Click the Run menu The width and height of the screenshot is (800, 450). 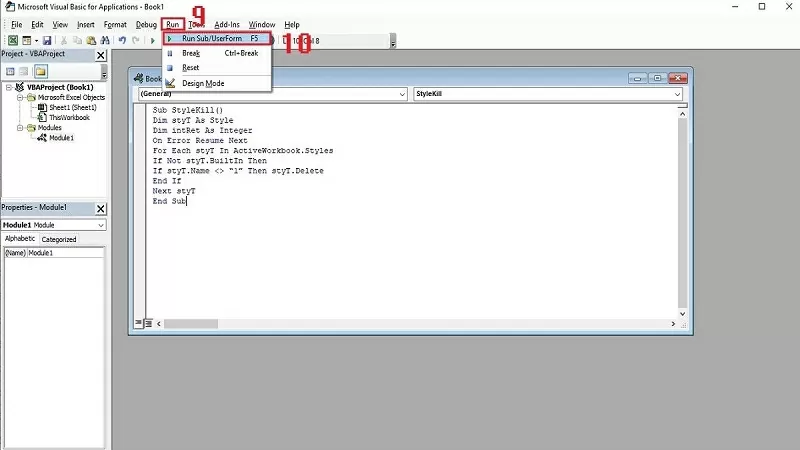(x=172, y=24)
